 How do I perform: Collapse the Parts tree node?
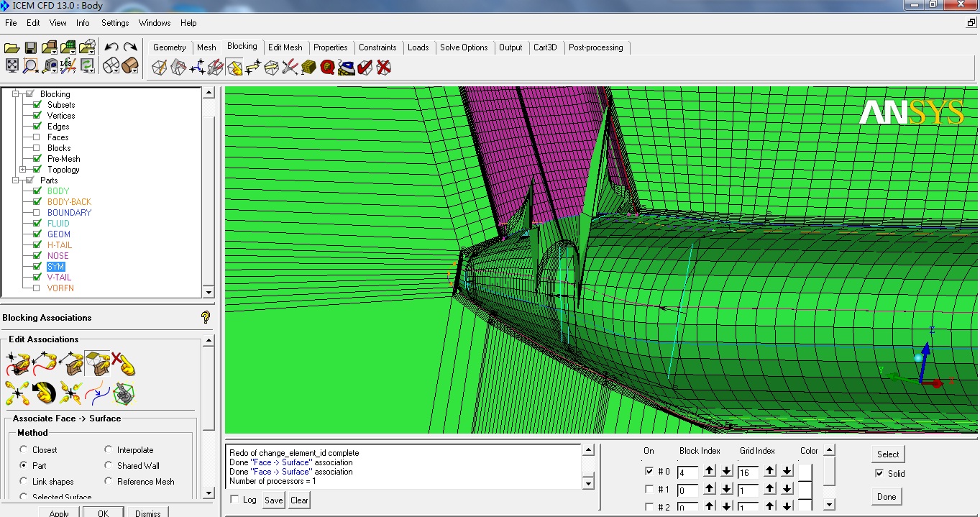point(15,180)
